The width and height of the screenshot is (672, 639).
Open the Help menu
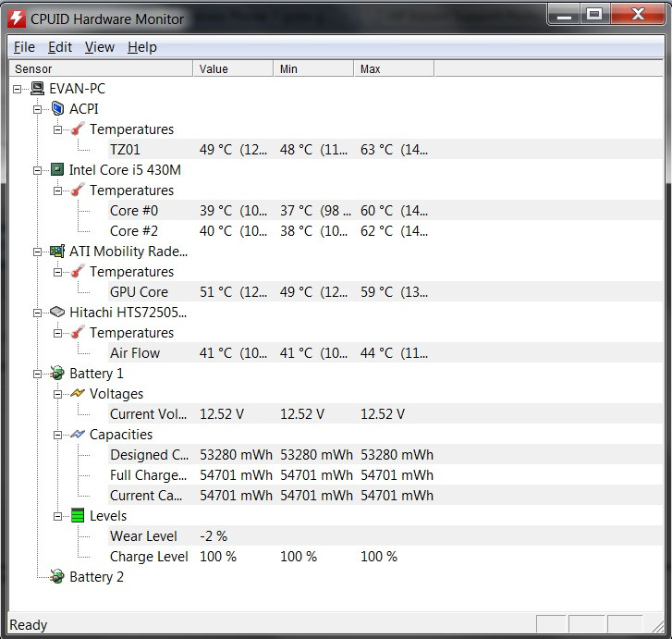pos(141,47)
